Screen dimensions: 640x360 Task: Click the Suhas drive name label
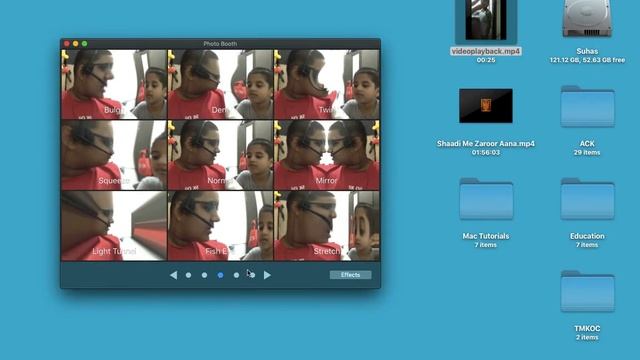pyautogui.click(x=587, y=51)
